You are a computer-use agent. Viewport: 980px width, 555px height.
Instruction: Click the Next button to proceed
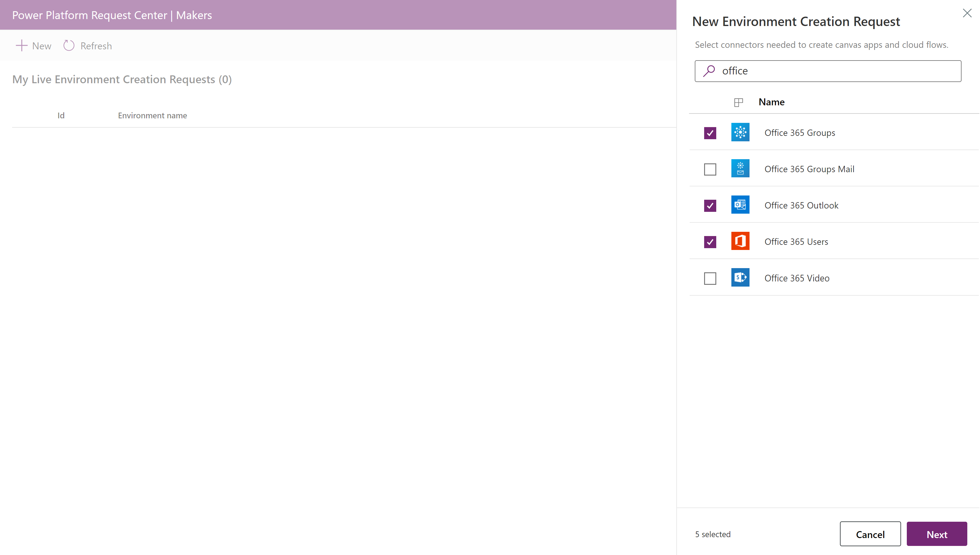tap(937, 534)
